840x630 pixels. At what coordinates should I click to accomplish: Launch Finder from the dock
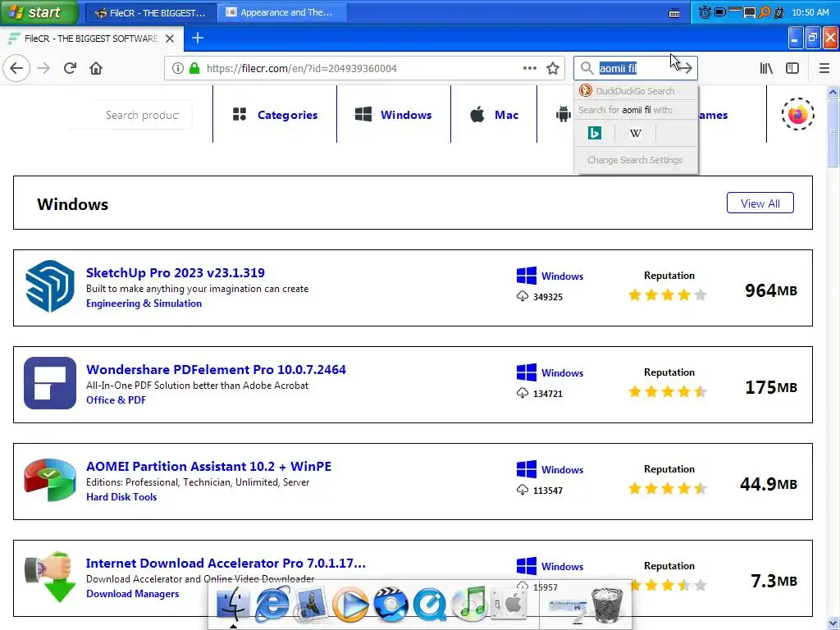(x=232, y=605)
